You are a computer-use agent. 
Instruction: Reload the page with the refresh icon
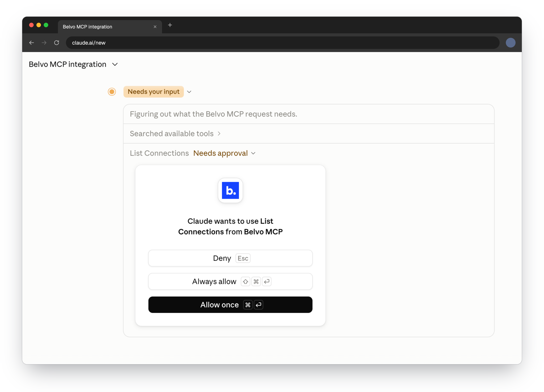click(x=57, y=43)
